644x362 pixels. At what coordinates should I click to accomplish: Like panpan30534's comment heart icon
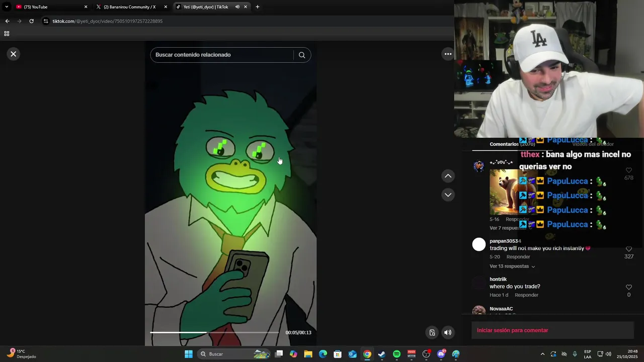(x=628, y=249)
